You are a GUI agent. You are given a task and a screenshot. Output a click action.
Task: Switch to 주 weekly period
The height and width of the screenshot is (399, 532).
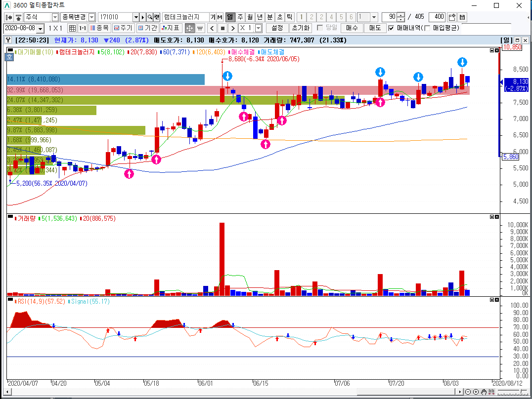[x=240, y=17]
